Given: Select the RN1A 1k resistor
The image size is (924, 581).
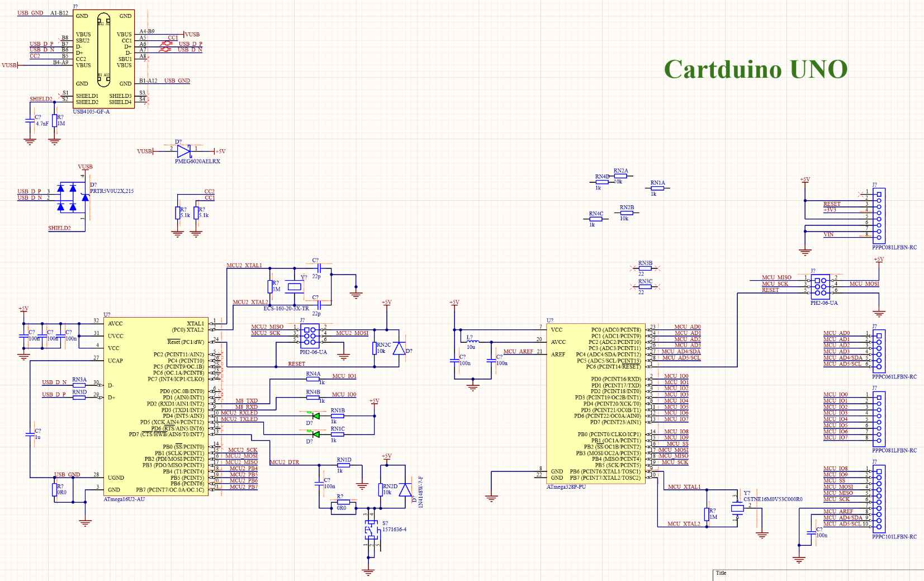Looking at the screenshot, I should [657, 188].
